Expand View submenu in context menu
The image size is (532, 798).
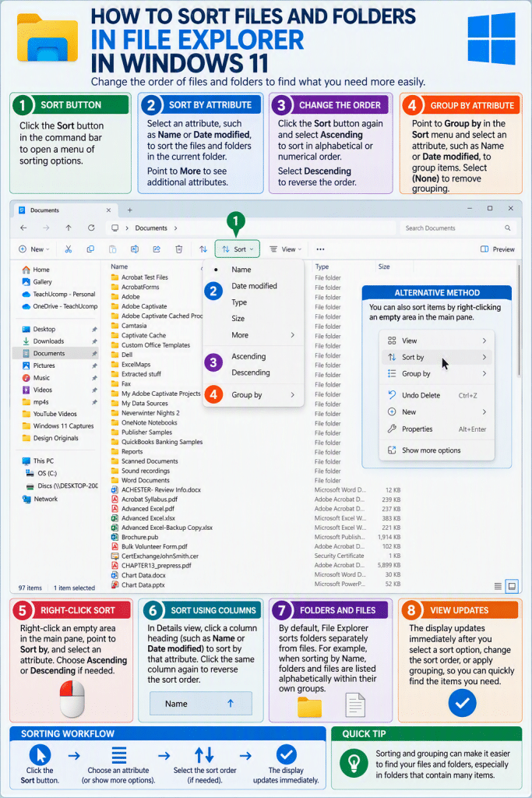437,341
